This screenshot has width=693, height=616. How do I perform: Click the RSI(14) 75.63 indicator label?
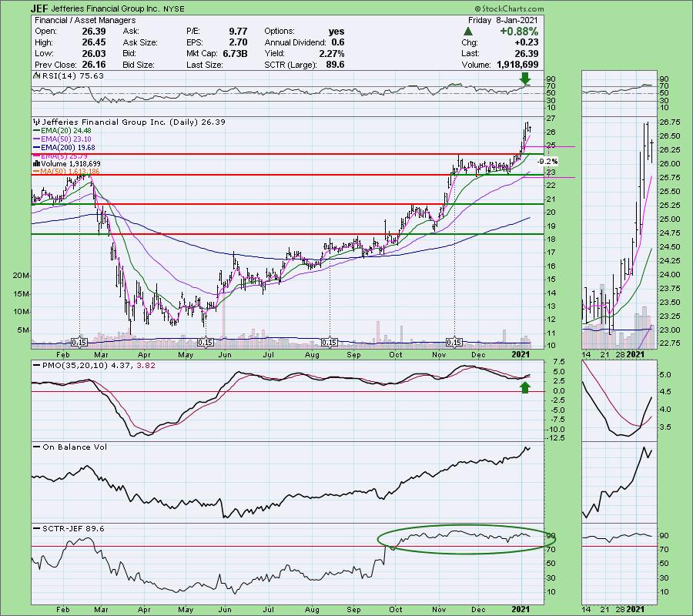tap(69, 75)
